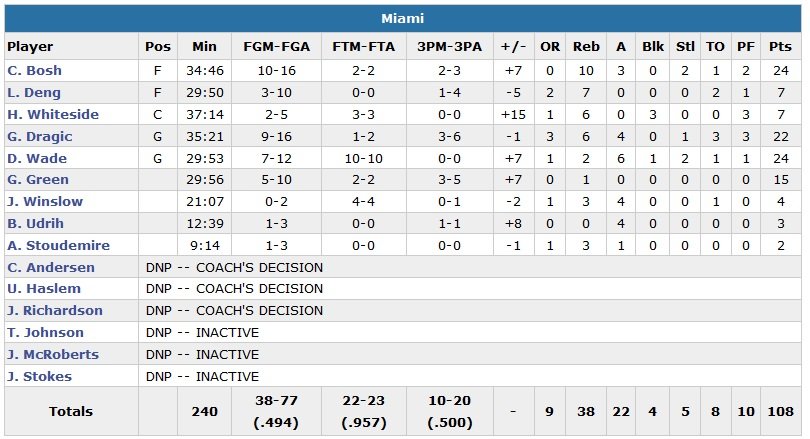
Task: Select G. Dragic player link
Action: (x=40, y=137)
